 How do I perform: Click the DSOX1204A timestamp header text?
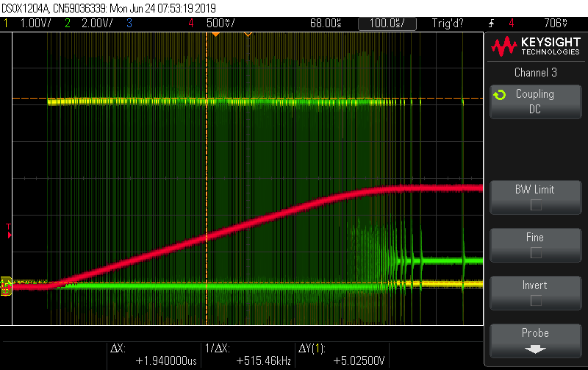coord(109,8)
